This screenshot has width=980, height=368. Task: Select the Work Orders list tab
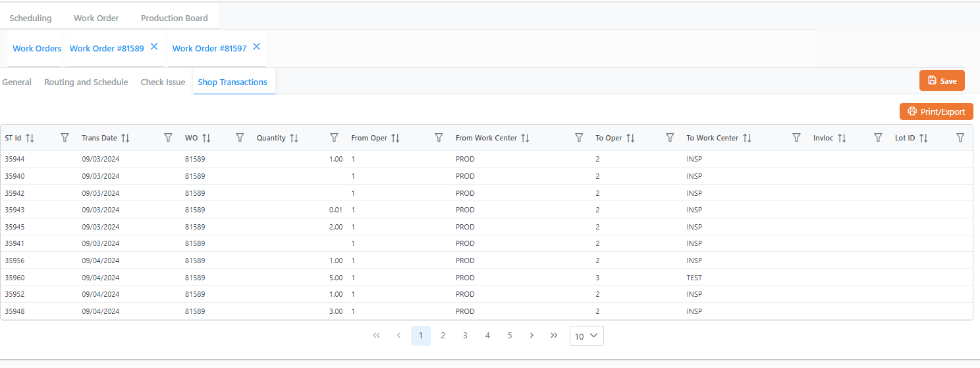click(37, 48)
